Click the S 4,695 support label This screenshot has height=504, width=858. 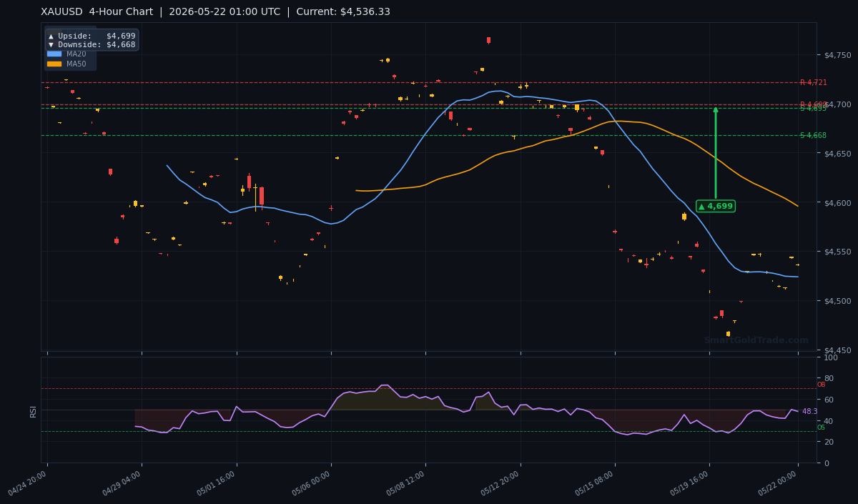[x=813, y=109]
